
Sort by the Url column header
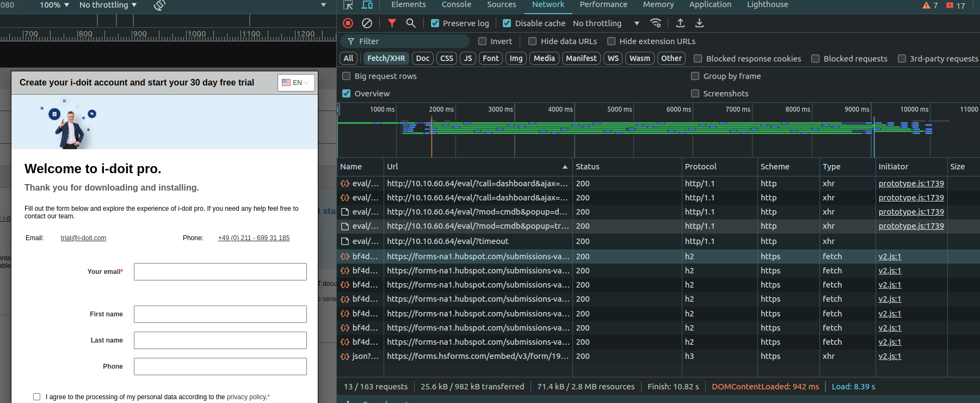pos(478,167)
